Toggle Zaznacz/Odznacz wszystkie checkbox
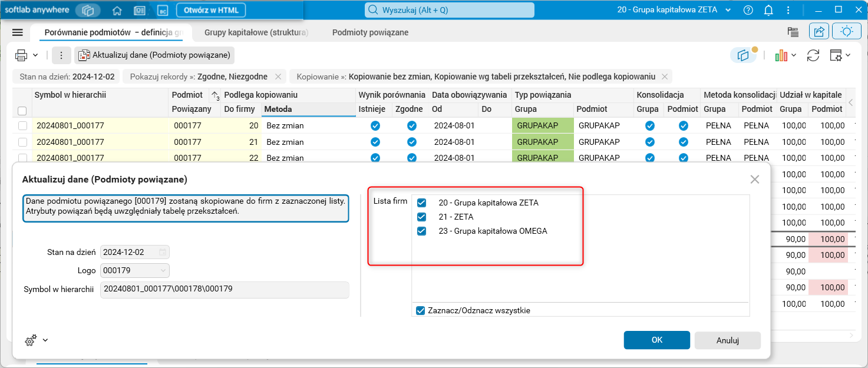The image size is (868, 368). [421, 310]
